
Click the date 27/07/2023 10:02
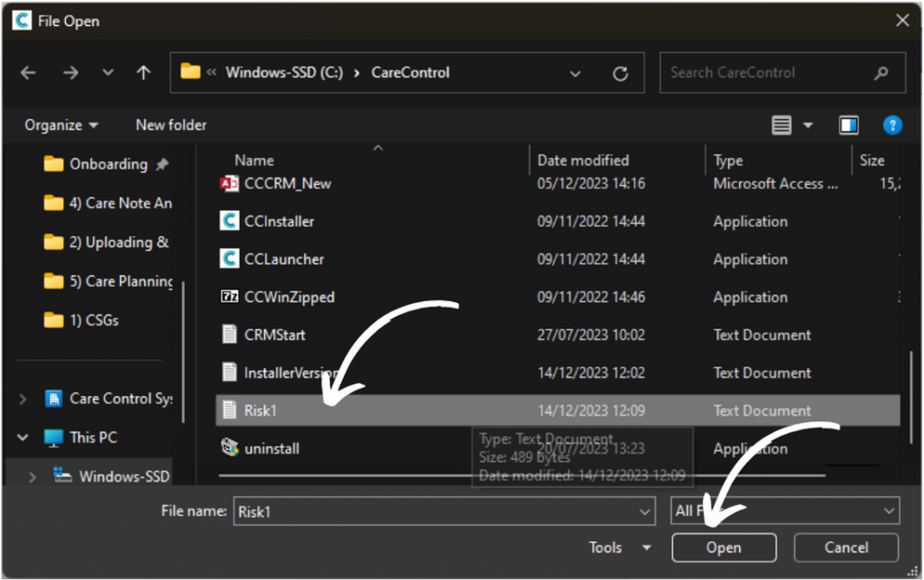pyautogui.click(x=591, y=335)
